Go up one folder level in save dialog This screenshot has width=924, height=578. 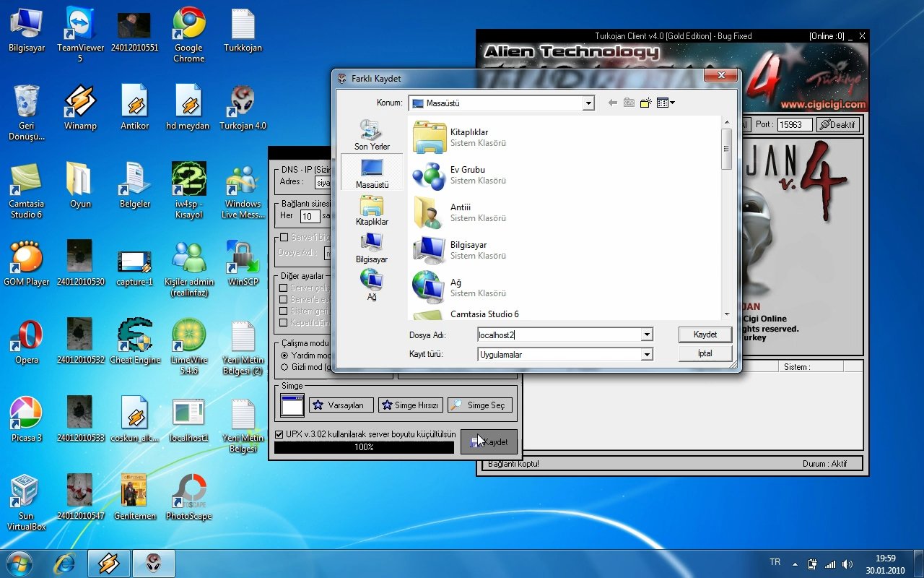629,103
